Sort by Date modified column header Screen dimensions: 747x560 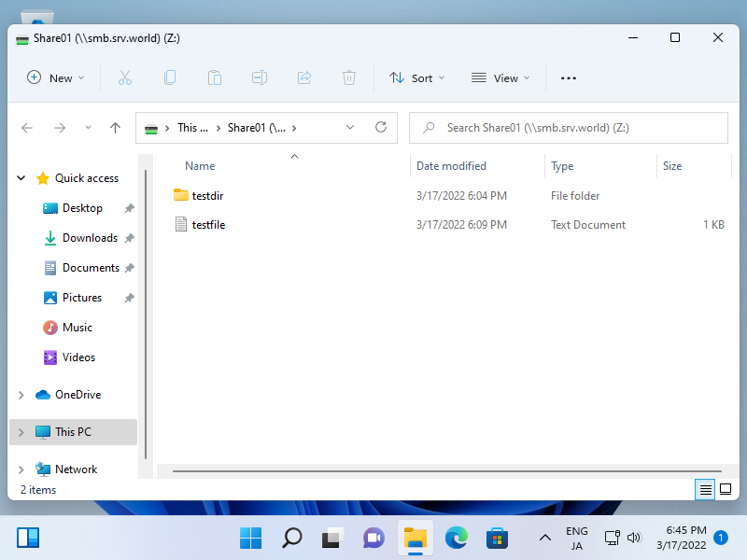[452, 166]
